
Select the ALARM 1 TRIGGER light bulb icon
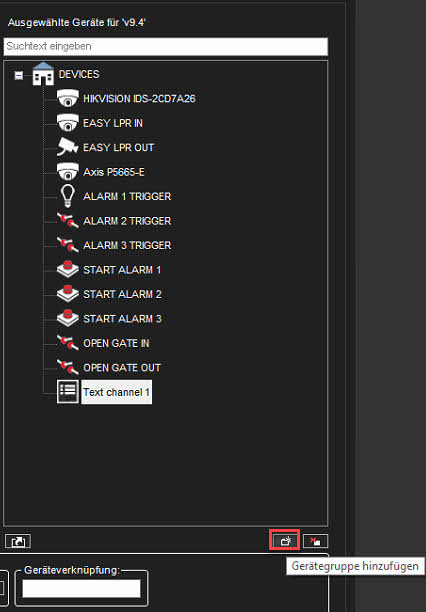(68, 196)
